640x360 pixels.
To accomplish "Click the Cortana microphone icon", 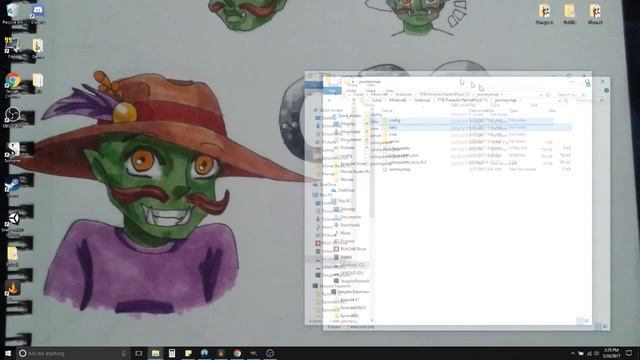I will (124, 353).
